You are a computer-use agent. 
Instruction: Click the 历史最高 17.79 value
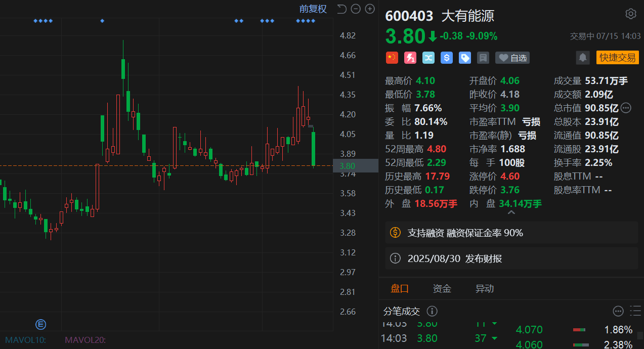(438, 176)
